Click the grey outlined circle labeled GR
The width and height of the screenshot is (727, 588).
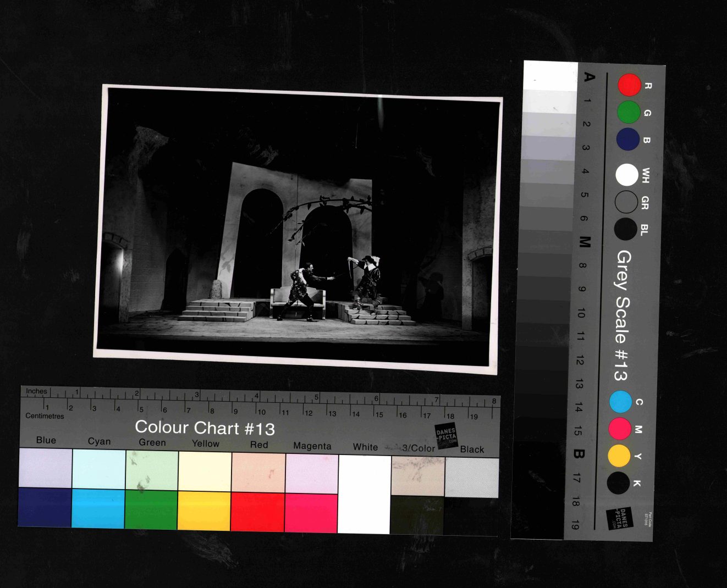coord(626,202)
